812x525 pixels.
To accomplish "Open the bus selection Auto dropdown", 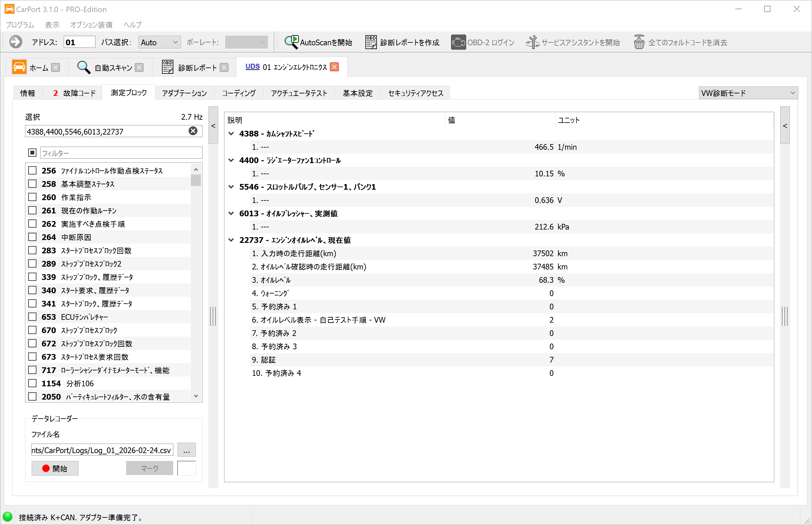I will click(159, 42).
